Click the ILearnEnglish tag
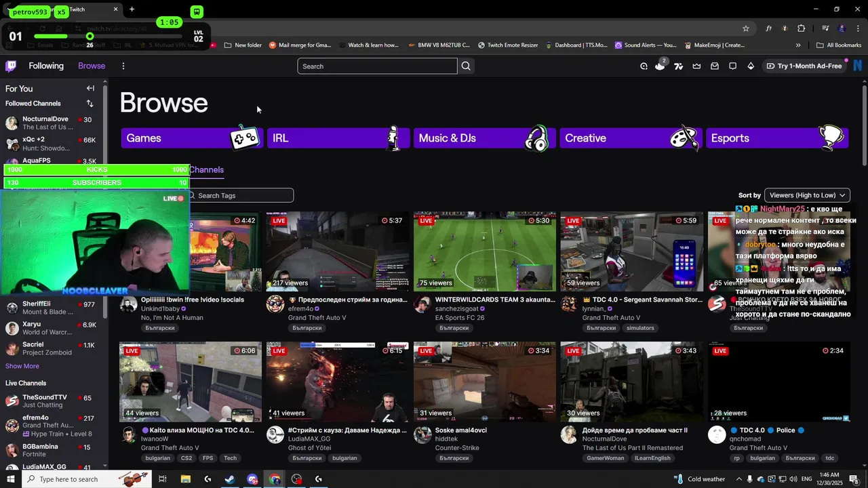The image size is (868, 488). click(652, 458)
